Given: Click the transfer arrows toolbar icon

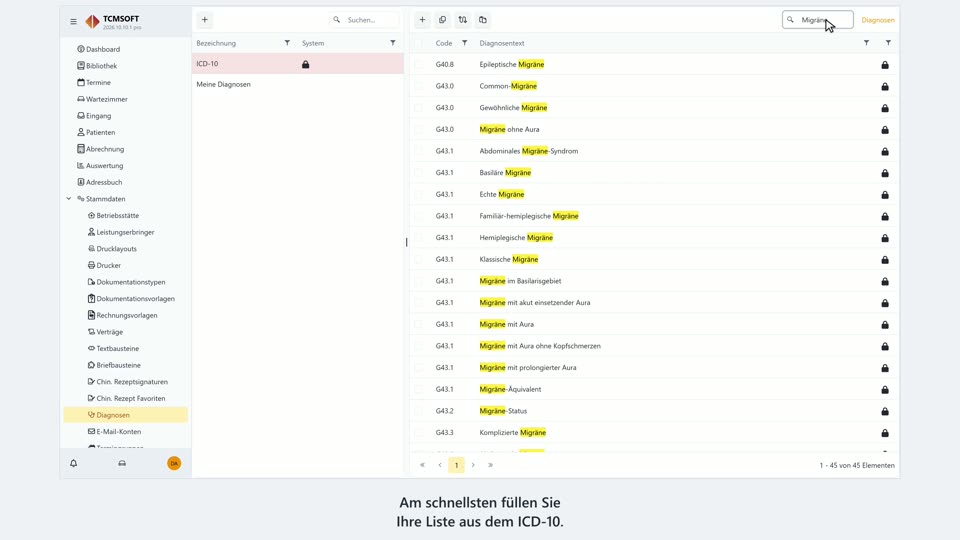Looking at the screenshot, I should 463,20.
